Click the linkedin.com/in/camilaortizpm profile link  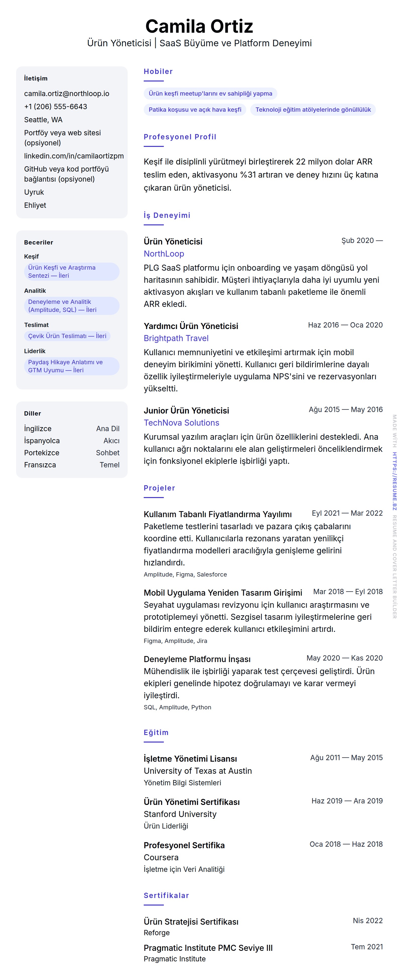click(x=74, y=156)
